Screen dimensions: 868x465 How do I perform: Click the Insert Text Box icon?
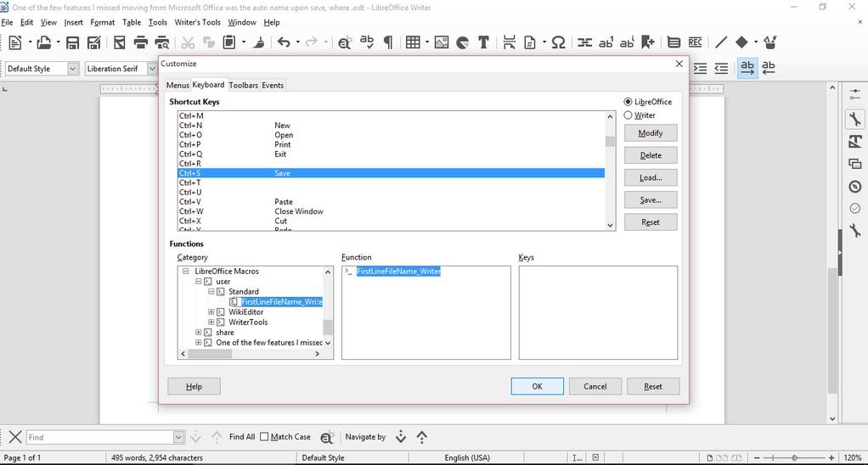point(484,42)
